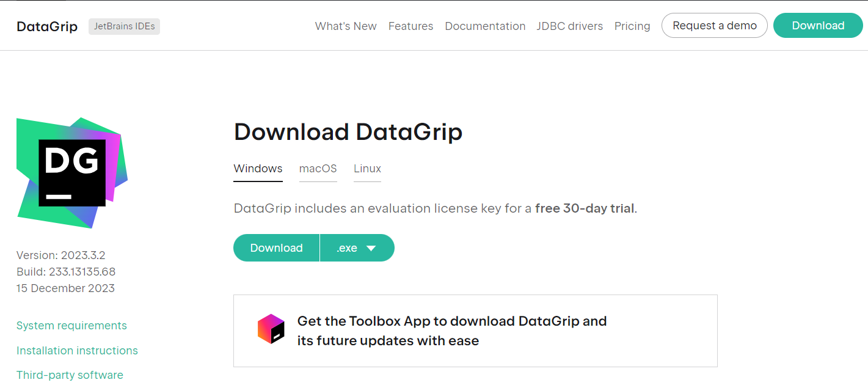Open the System requirements link
Screen dimensions: 868x388
pos(71,326)
